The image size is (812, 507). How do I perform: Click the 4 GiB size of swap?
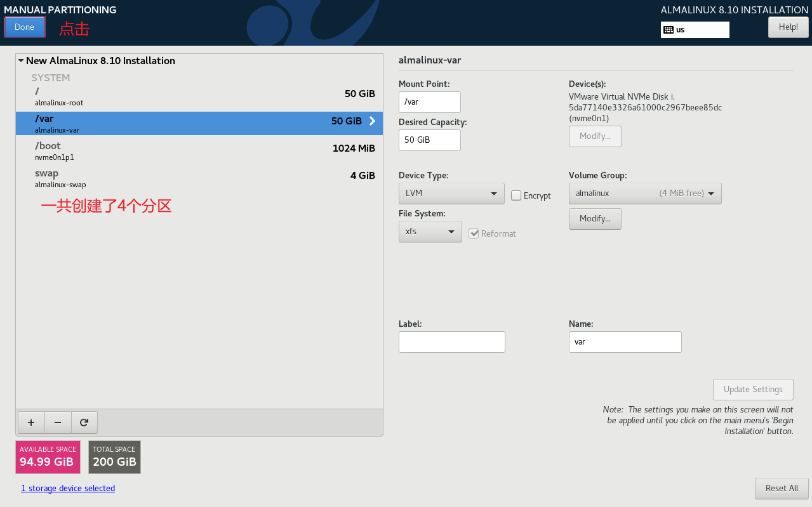click(x=363, y=176)
